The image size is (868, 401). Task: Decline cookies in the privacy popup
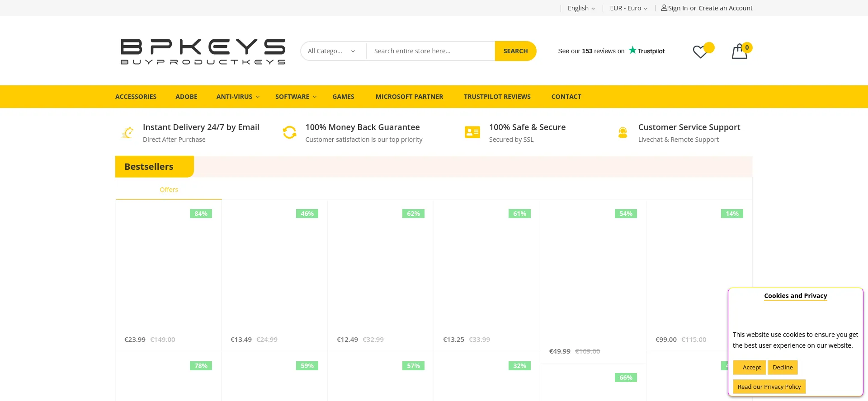[x=783, y=367]
